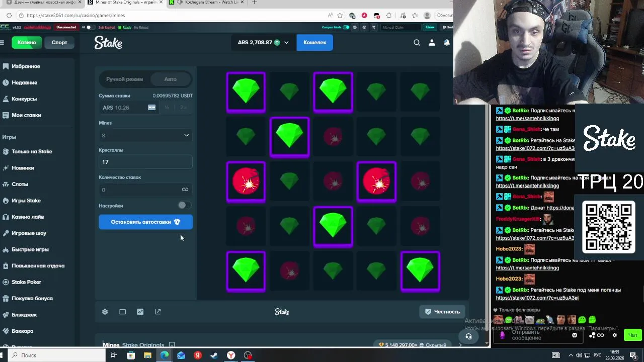Open Слоты in sidebar
The width and height of the screenshot is (644, 362).
20,184
